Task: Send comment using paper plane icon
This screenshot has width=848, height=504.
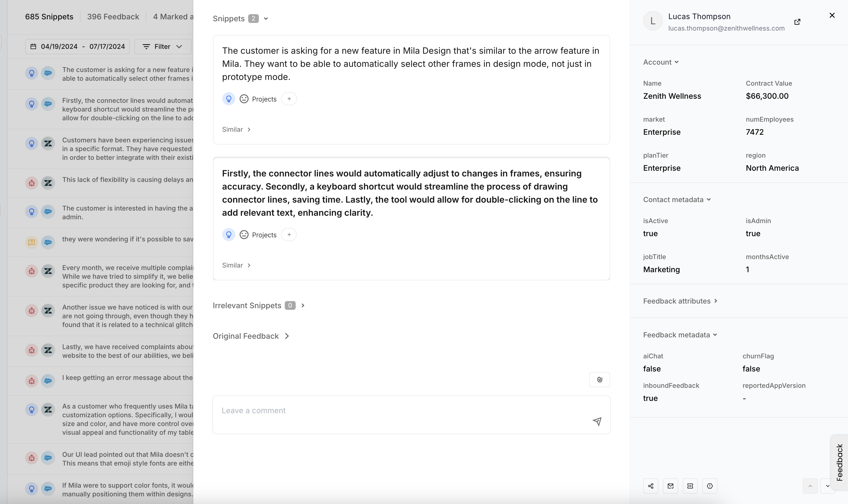Action: click(597, 421)
